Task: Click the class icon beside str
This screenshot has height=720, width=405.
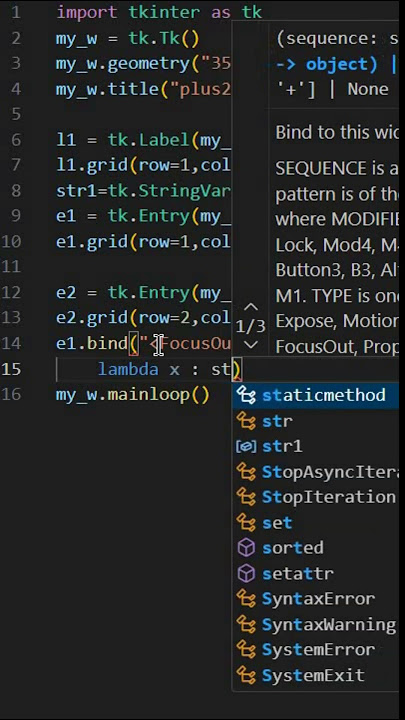Action: (246, 421)
